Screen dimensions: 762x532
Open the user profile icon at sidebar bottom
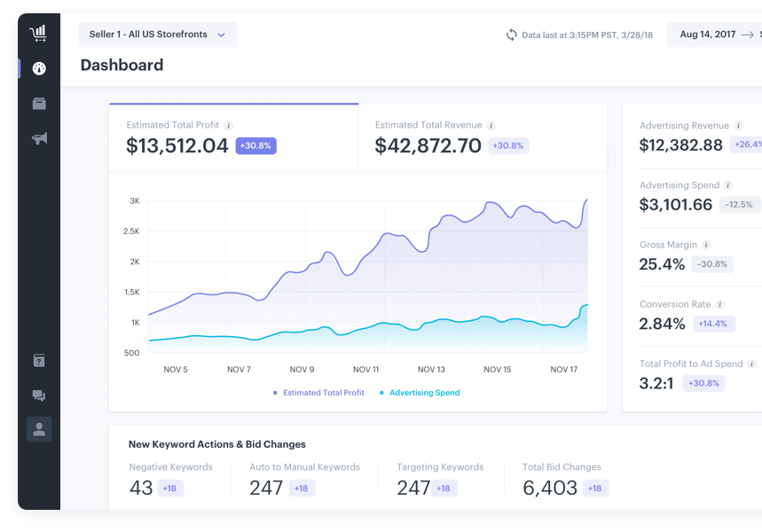point(38,429)
